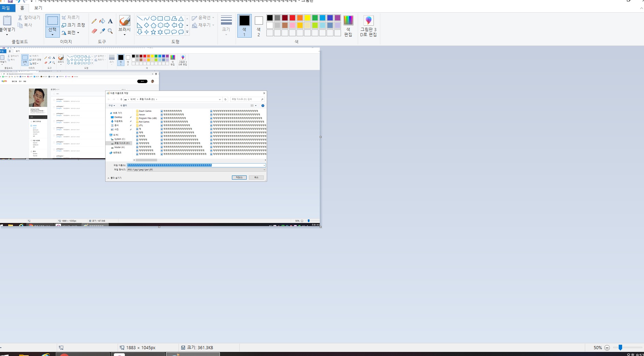This screenshot has height=356, width=644.
Task: Select the Pencil tool
Action: click(x=94, y=21)
